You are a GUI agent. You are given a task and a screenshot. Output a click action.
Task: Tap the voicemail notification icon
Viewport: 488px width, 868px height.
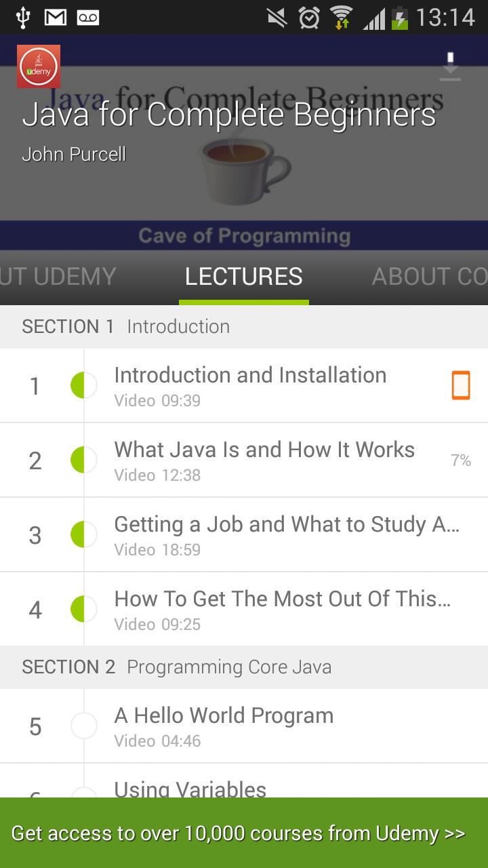pyautogui.click(x=89, y=18)
